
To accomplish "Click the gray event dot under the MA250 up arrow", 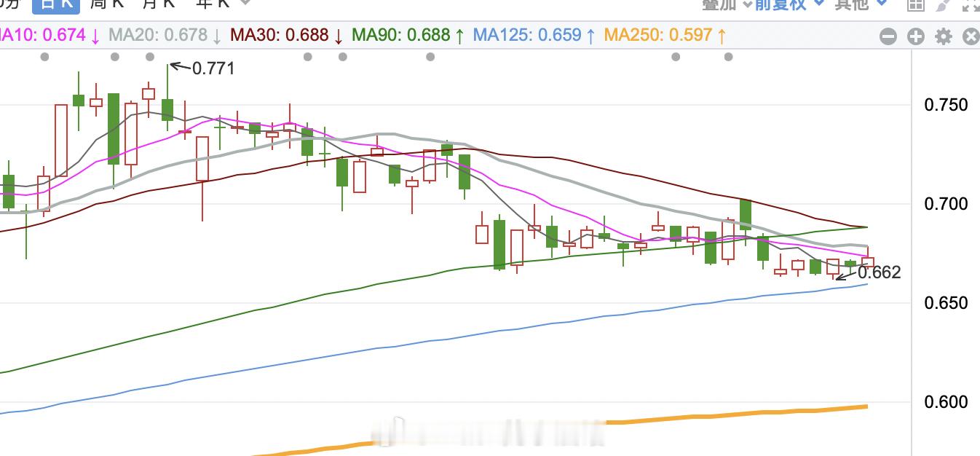I will point(728,57).
